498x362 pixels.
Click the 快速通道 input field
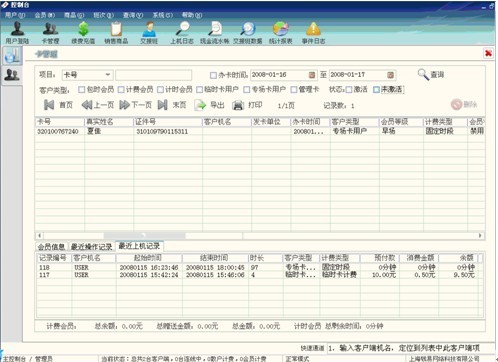[410, 348]
